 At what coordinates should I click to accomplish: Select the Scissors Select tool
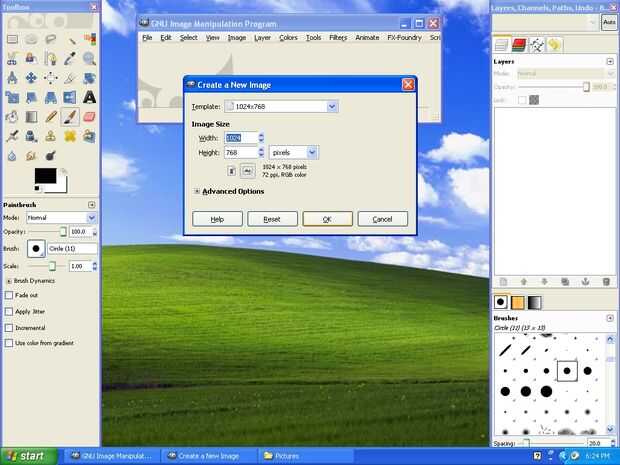click(12, 59)
